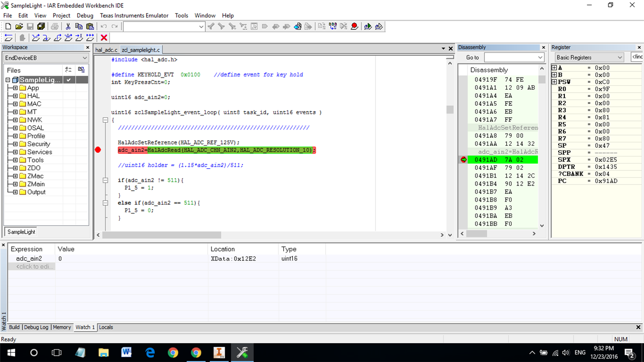Viewport: 644px width, 362px height.
Task: Select the Debug Log tab
Action: (37, 327)
